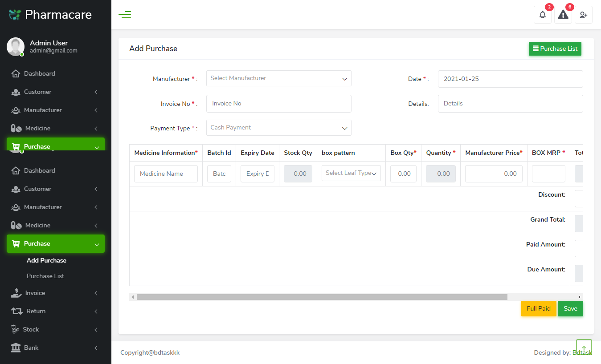Open the Select Manufacturer dropdown
The height and width of the screenshot is (364, 601).
[278, 78]
